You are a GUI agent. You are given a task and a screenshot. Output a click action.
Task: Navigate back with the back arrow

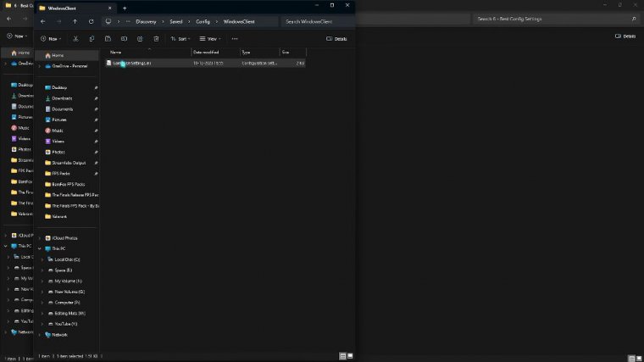pyautogui.click(x=43, y=21)
